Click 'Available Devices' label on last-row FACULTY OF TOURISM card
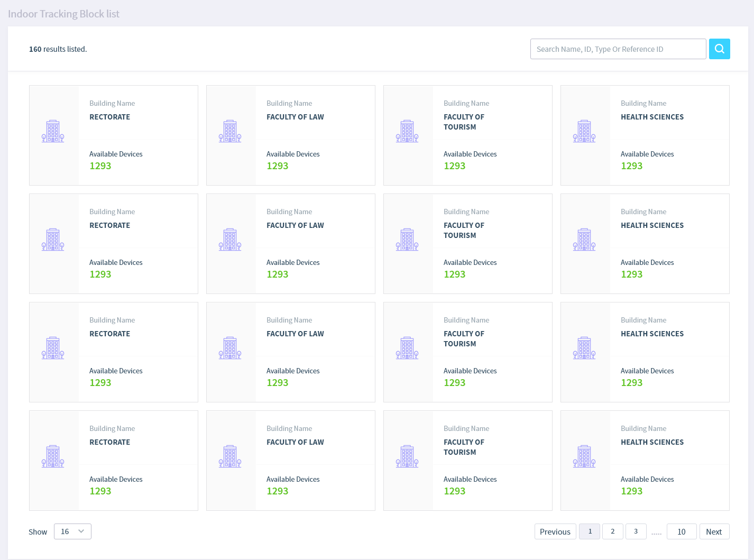The width and height of the screenshot is (754, 560). (470, 479)
